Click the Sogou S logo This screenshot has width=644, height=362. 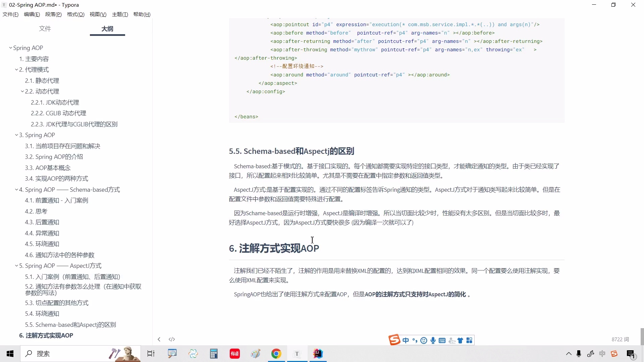[x=395, y=340]
